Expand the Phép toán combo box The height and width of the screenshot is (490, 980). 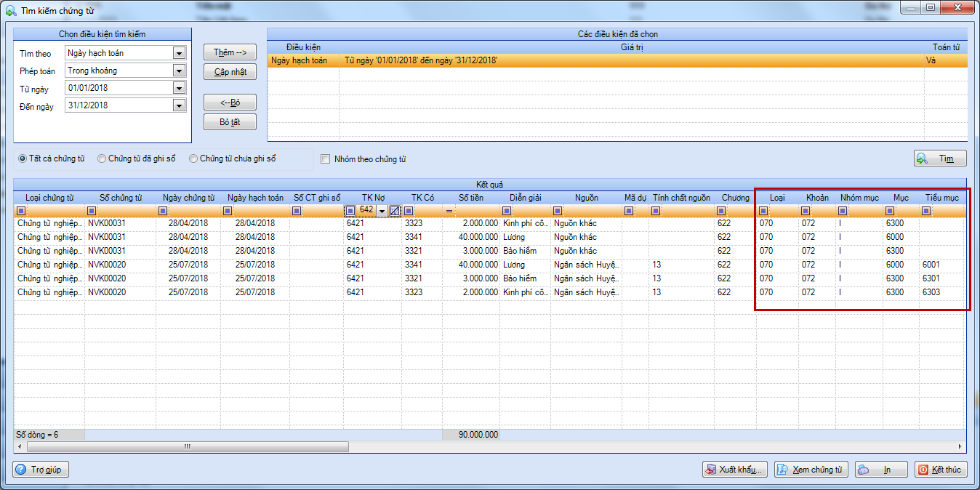179,71
